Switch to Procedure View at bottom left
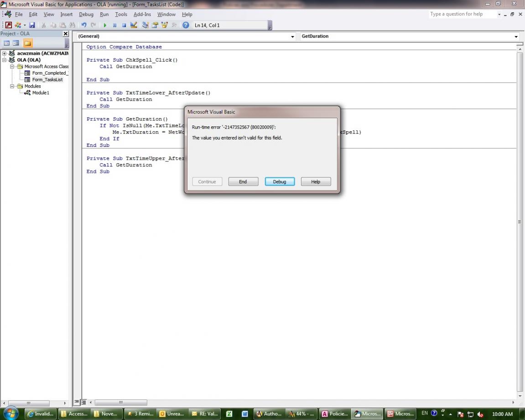The width and height of the screenshot is (525, 420). click(77, 402)
